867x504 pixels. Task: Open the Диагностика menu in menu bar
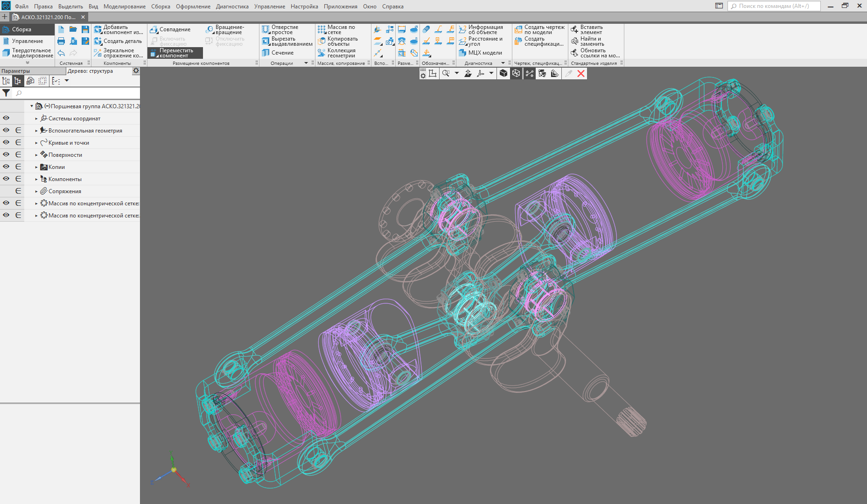tap(232, 7)
